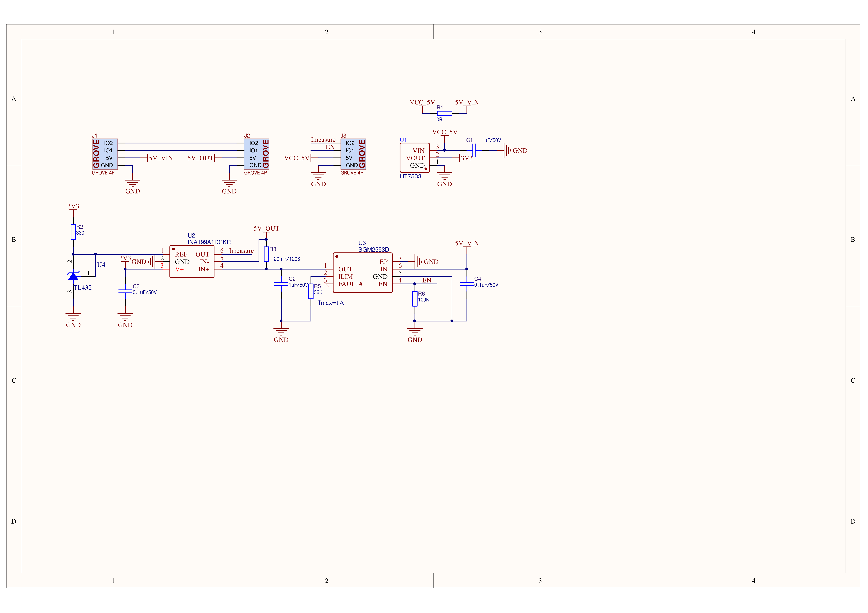Select capacitor C3 symbol
The image size is (868, 613).
coord(125,291)
